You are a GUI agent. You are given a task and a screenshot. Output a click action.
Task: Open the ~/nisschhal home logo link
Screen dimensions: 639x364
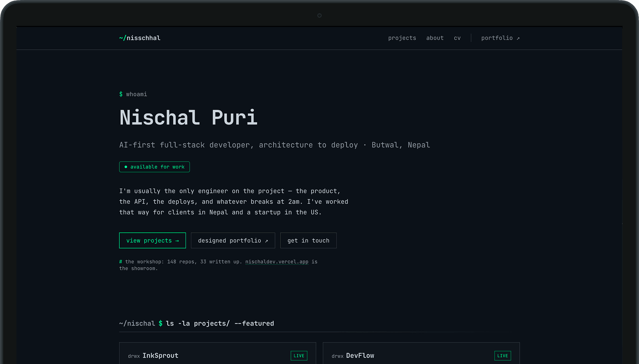point(140,38)
